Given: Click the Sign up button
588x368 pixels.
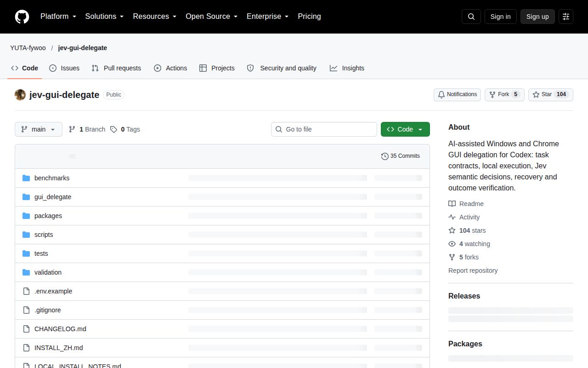Looking at the screenshot, I should (x=537, y=17).
